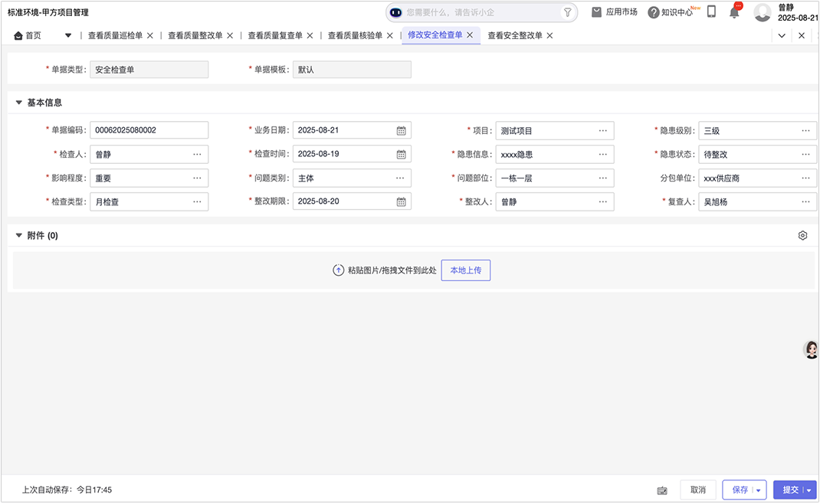Viewport: 820px width, 504px height.
Task: Open calendar picker for 业务日期
Action: coord(401,130)
